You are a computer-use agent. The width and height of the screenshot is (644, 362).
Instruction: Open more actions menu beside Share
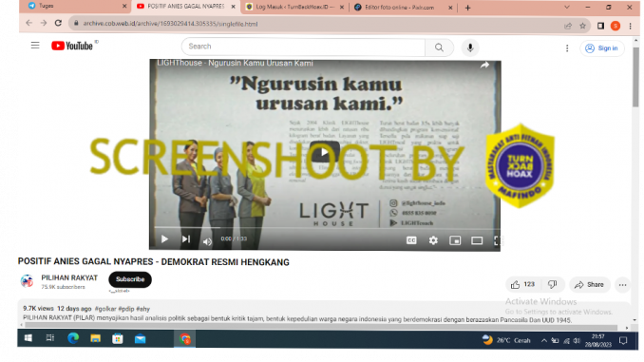pos(623,285)
